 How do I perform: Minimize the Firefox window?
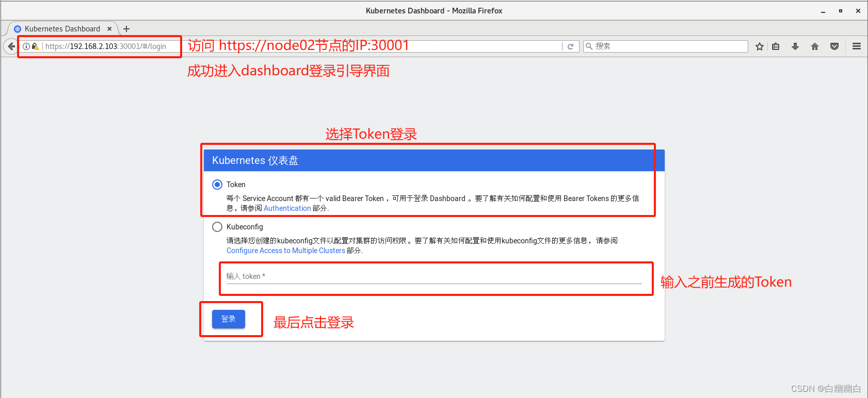pos(823,11)
